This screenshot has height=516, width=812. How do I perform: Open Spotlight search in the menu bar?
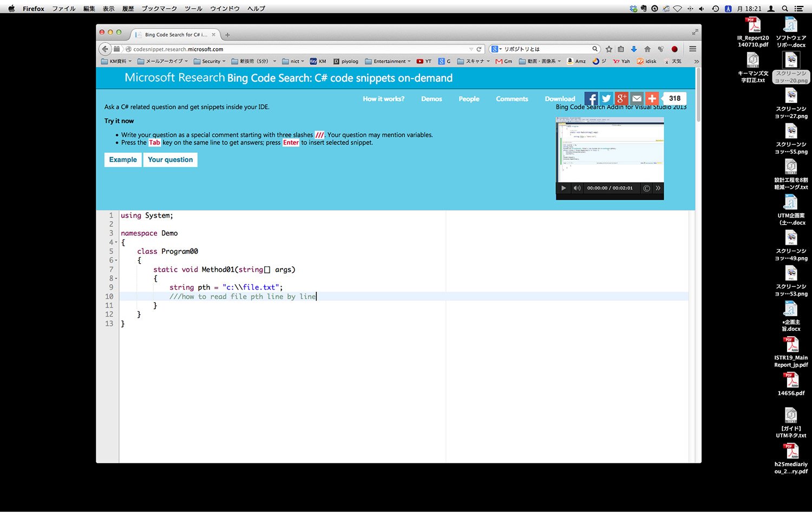[x=785, y=9]
